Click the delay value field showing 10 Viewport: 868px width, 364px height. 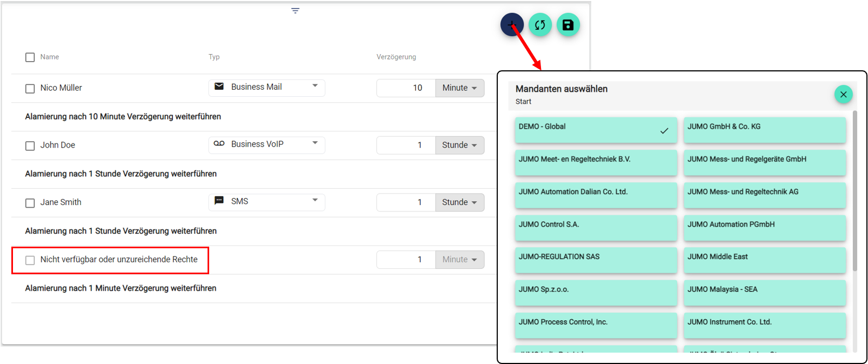406,88
